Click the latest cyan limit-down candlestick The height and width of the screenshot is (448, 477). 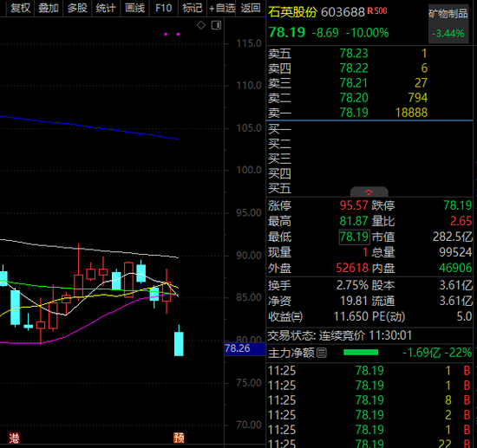179,344
